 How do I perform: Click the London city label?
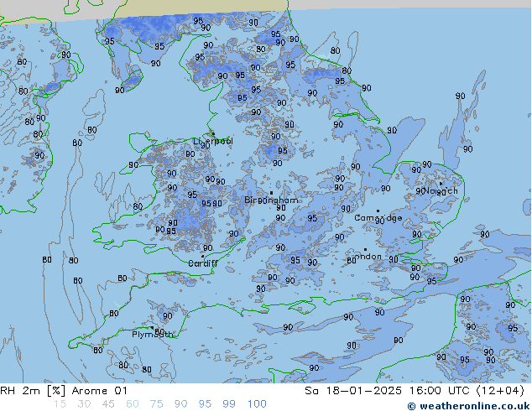368,257
